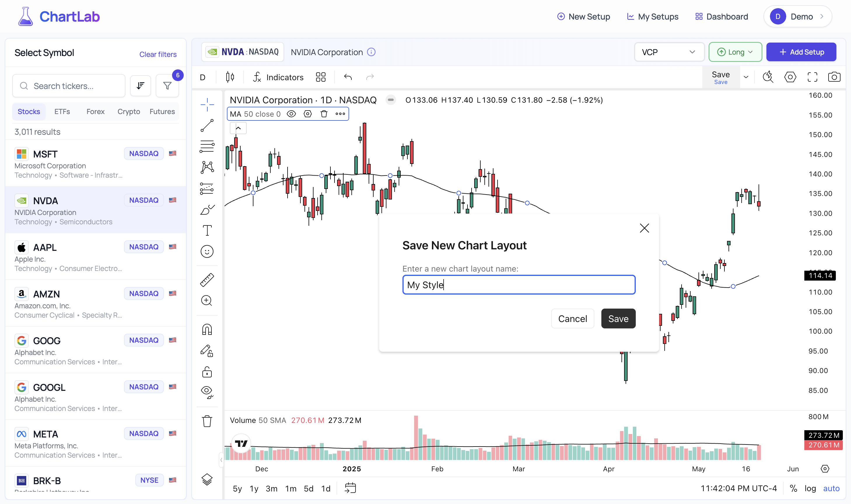The image size is (851, 504).
Task: Open the sort order button
Action: click(x=141, y=85)
